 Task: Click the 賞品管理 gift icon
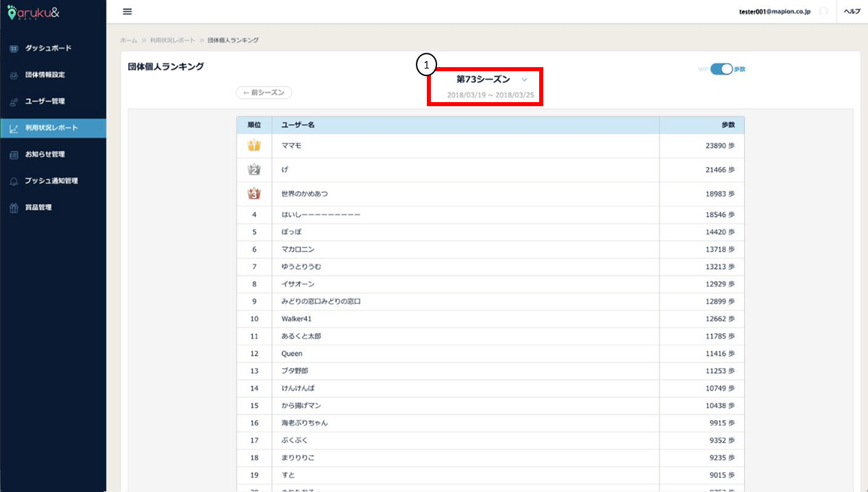point(14,207)
